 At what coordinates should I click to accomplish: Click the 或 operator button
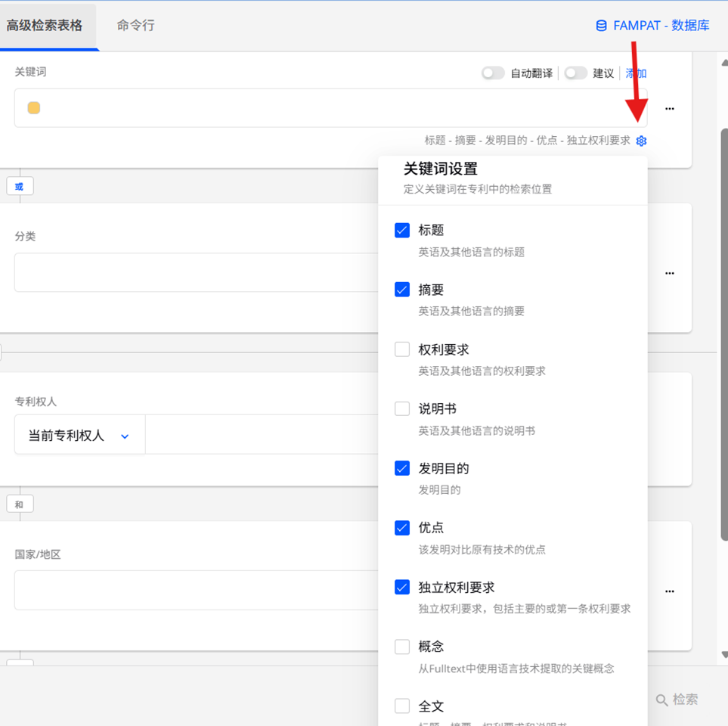(20, 187)
